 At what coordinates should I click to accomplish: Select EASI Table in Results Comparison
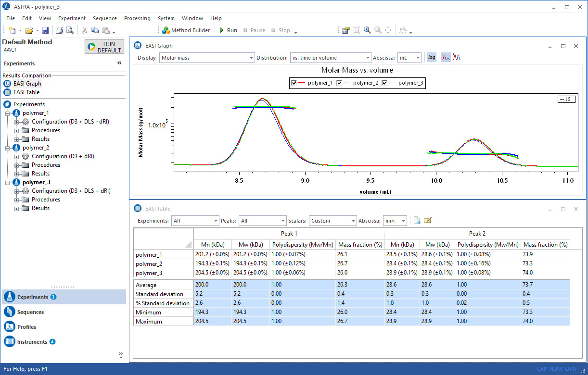(26, 92)
